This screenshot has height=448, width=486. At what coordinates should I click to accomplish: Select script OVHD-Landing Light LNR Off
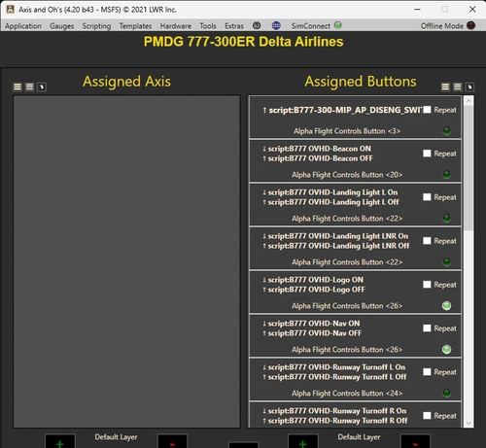[336, 246]
